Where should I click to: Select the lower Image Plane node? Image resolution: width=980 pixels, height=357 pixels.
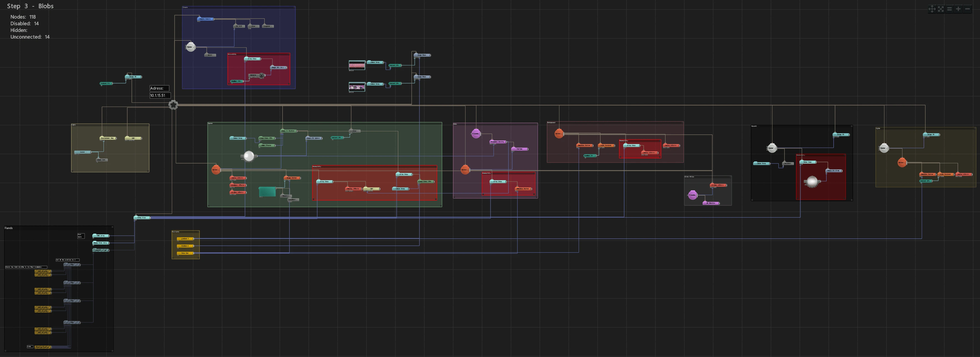click(422, 77)
